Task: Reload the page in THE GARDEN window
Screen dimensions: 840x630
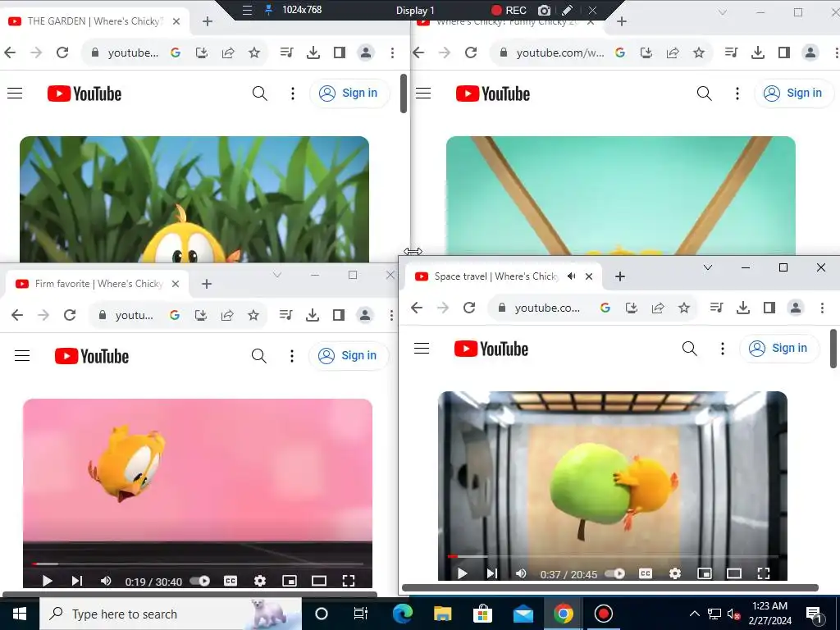Action: [x=62, y=52]
